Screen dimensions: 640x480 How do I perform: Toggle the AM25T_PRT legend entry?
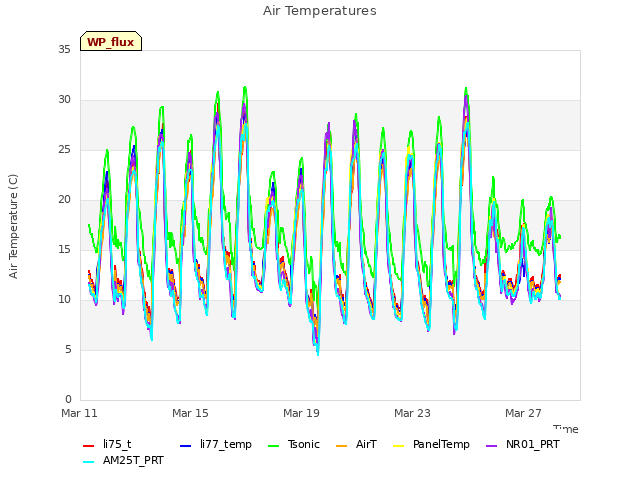pyautogui.click(x=123, y=460)
